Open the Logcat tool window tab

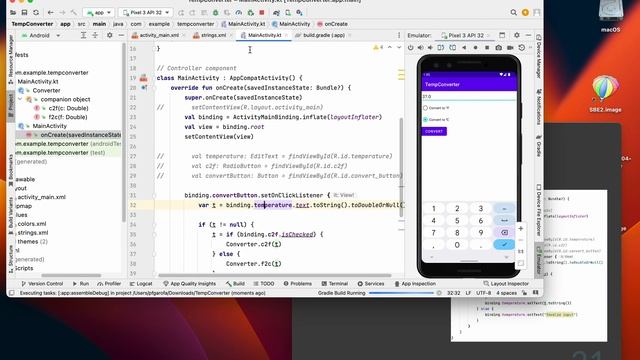tap(141, 283)
